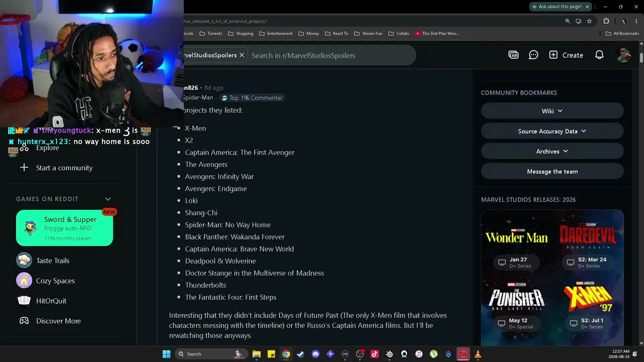Open the Stream Fun bookmark folder
644x362 pixels.
(x=368, y=34)
